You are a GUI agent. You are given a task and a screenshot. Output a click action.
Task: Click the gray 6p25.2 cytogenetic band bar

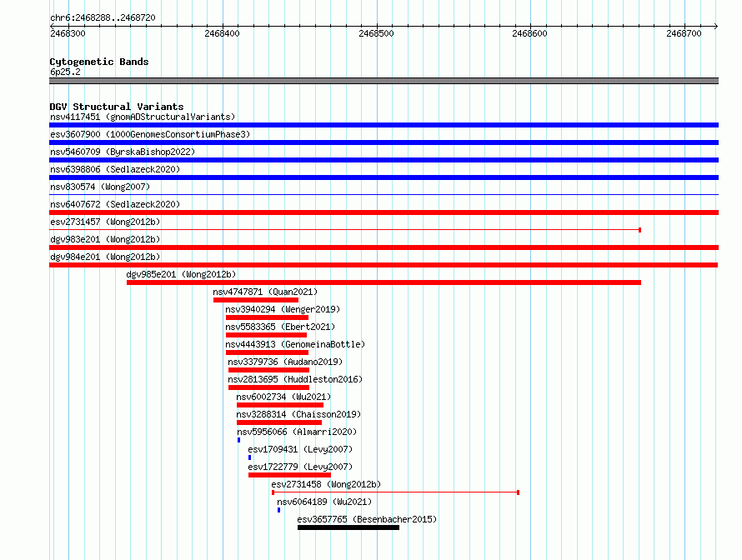[384, 81]
